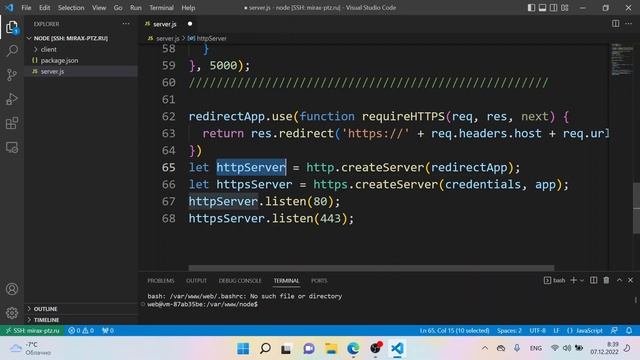Viewport: 640px width, 360px height.
Task: Open the View menu
Action: click(99, 8)
